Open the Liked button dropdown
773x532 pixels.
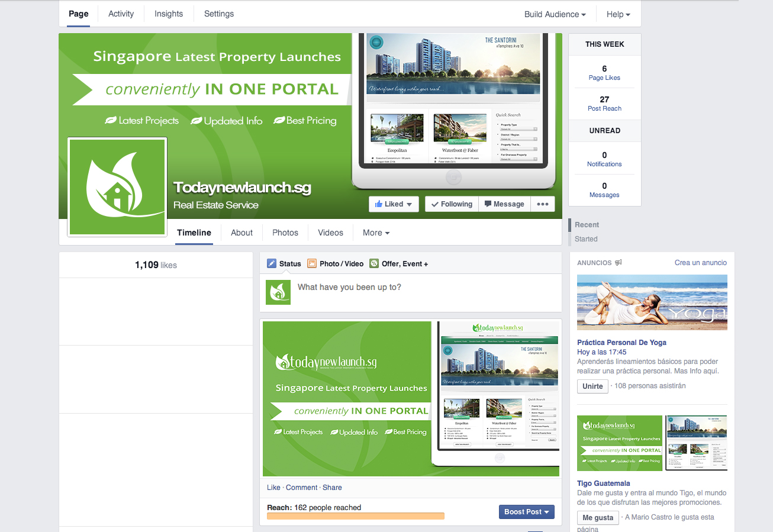point(394,204)
